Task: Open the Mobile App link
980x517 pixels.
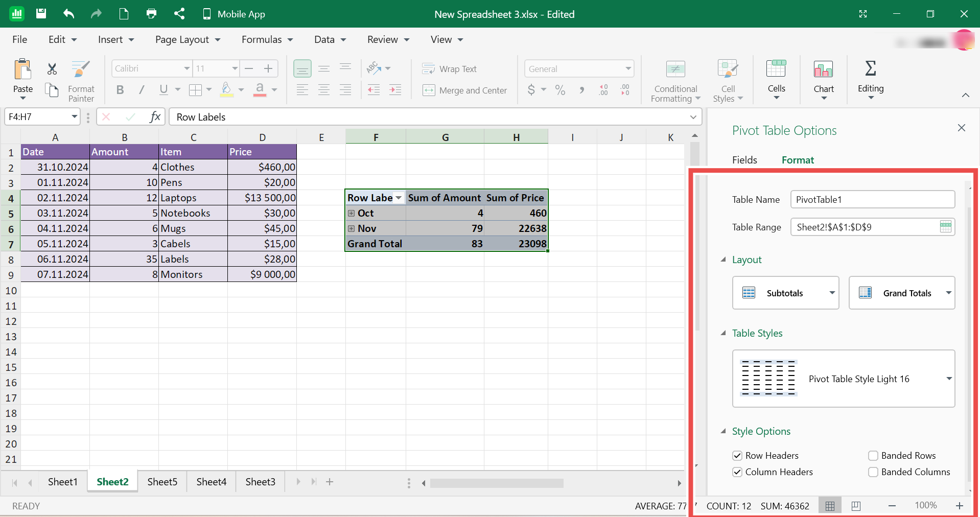Action: point(234,14)
